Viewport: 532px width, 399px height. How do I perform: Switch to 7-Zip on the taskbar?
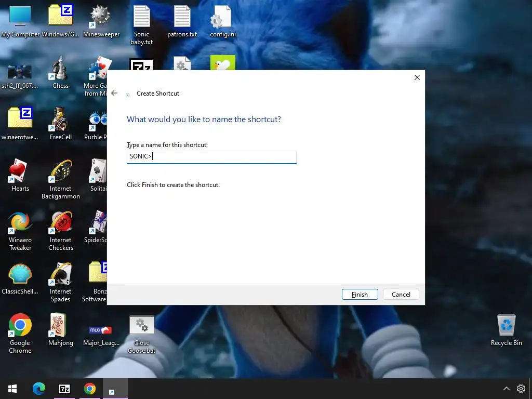(x=64, y=389)
